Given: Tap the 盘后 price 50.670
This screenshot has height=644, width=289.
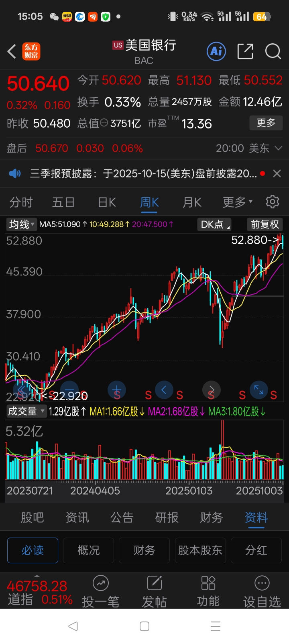Looking at the screenshot, I should pos(52,148).
